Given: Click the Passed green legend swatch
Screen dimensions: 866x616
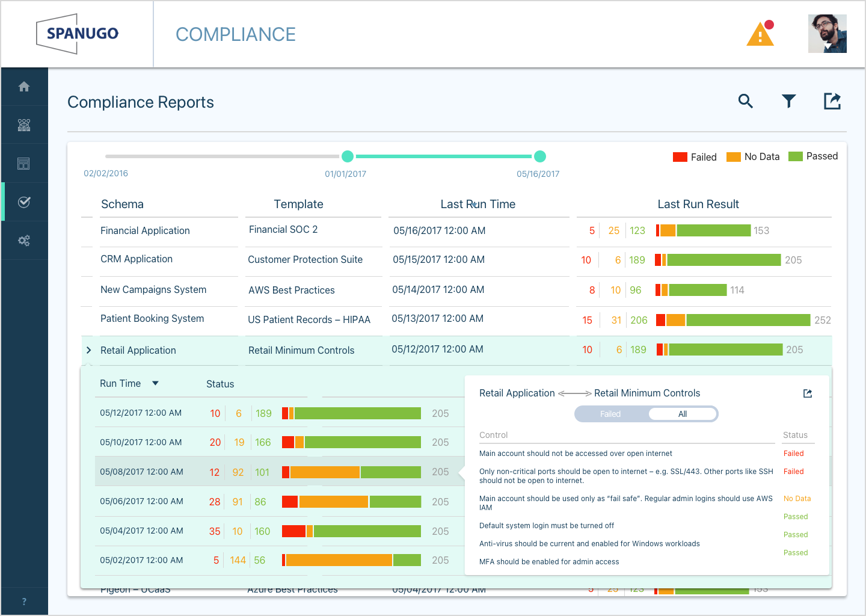Looking at the screenshot, I should 796,156.
